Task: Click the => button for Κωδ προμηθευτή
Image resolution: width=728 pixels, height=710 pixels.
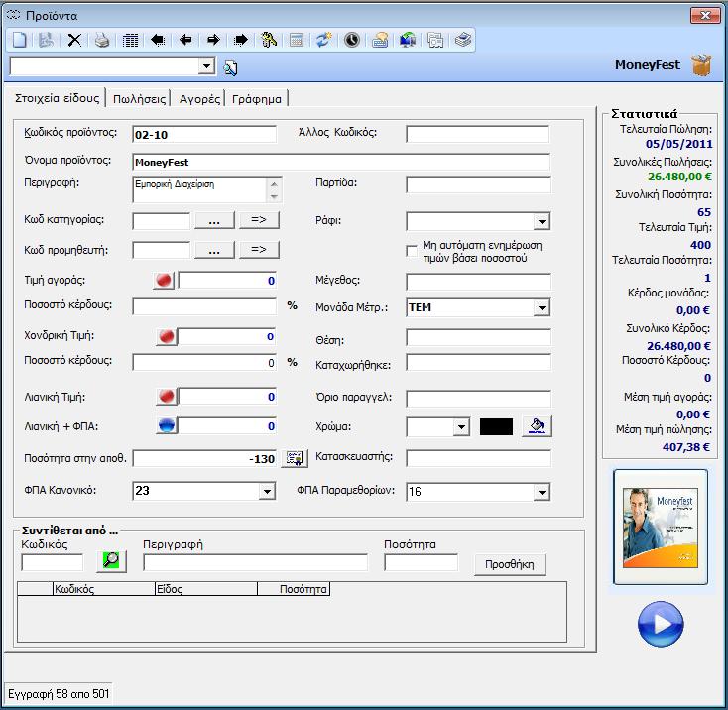Action: (x=259, y=250)
